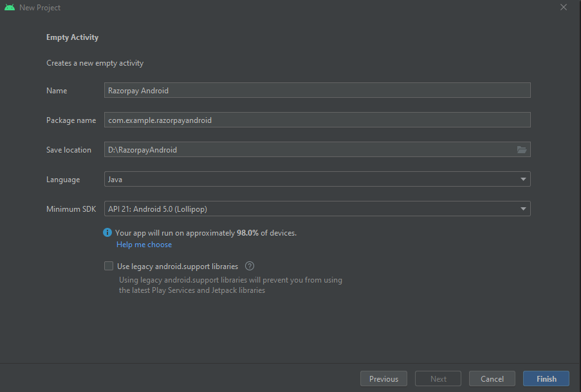Click the info icon next to device coverage
This screenshot has width=581, height=392.
coord(107,232)
